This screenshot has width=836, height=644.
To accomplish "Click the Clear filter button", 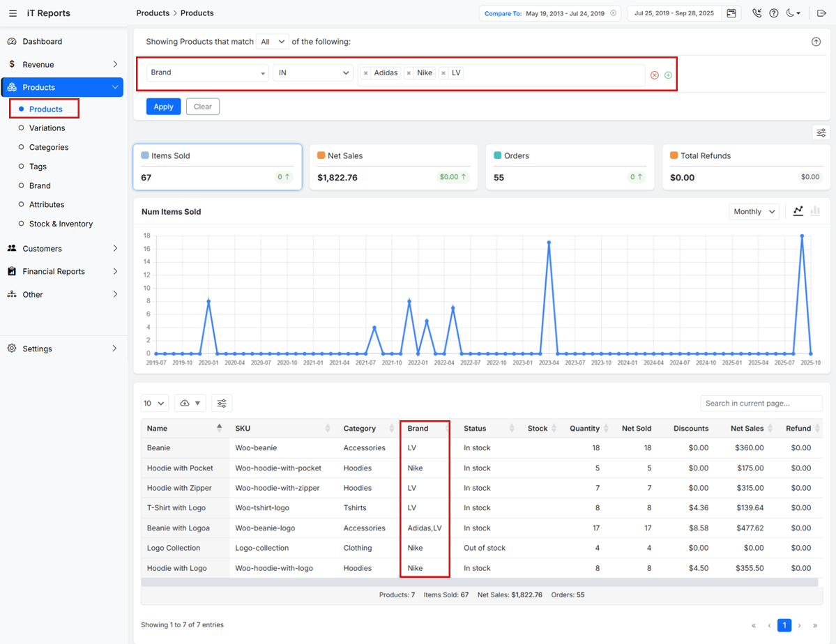I will pyautogui.click(x=202, y=107).
